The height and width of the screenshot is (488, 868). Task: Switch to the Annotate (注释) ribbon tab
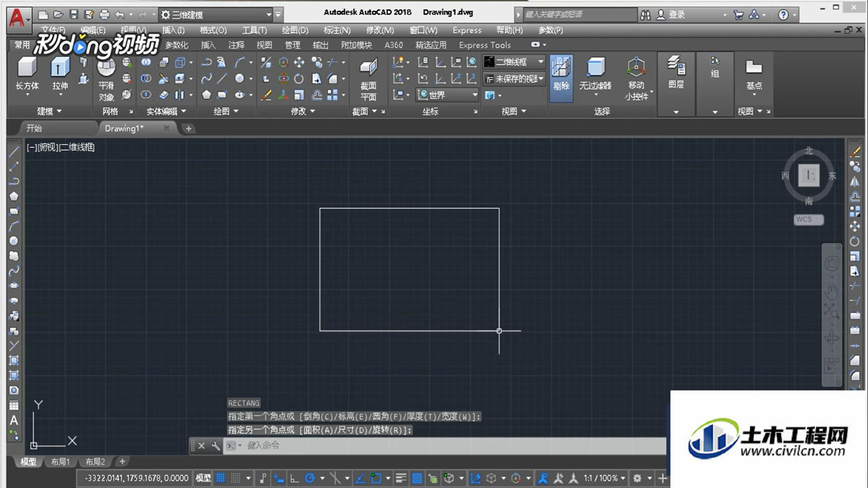[x=236, y=45]
